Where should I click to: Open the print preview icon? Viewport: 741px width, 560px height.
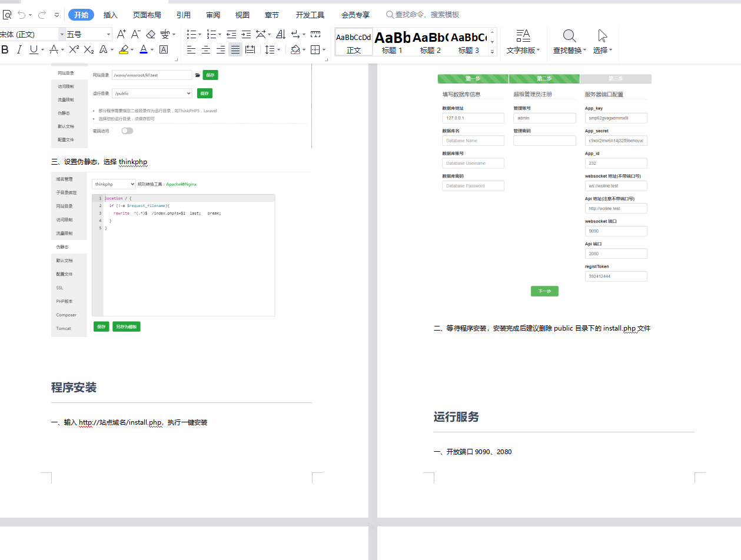tap(7, 15)
